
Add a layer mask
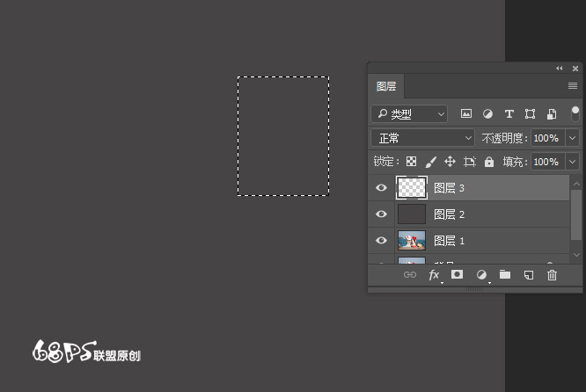pos(458,275)
